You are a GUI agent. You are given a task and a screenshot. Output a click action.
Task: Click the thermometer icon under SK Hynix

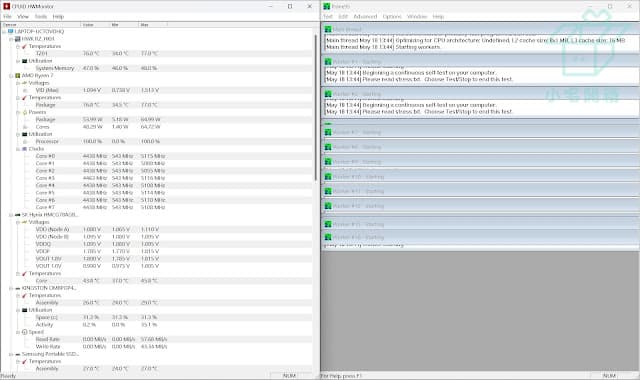[24, 273]
